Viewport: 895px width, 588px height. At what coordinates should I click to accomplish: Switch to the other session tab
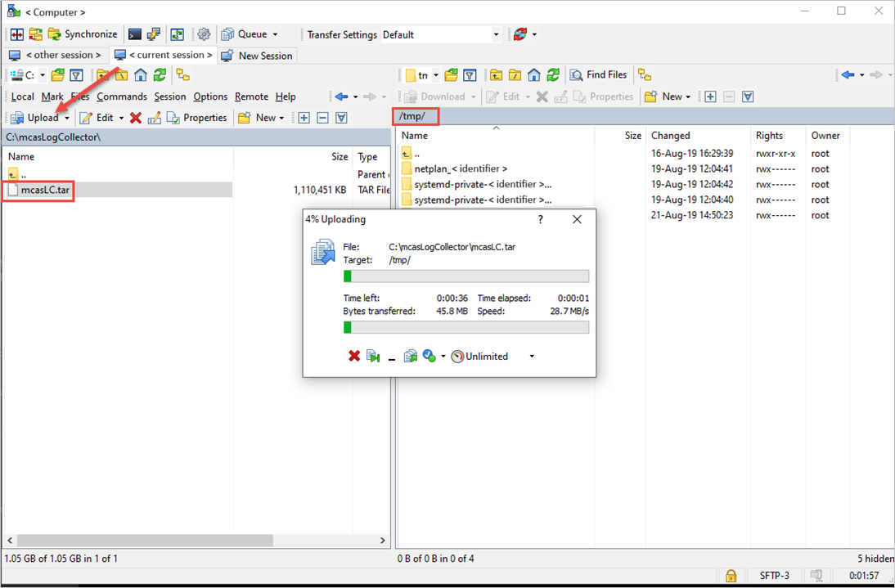(55, 55)
